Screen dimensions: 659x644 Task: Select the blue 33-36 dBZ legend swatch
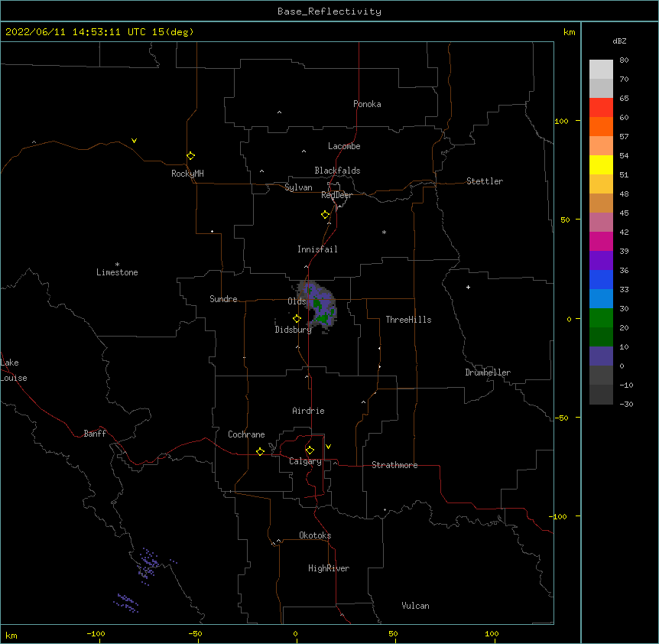(x=601, y=279)
